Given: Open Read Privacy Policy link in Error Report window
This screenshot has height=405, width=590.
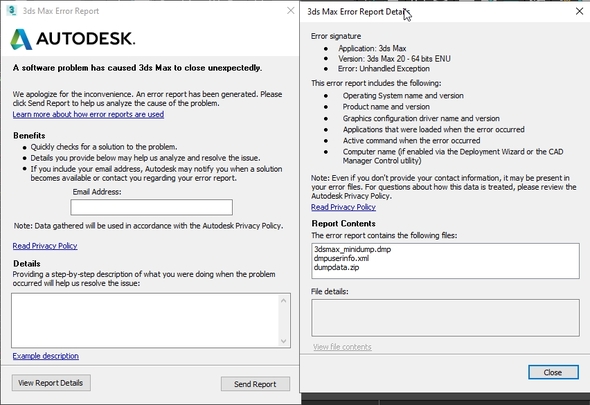Looking at the screenshot, I should point(45,246).
